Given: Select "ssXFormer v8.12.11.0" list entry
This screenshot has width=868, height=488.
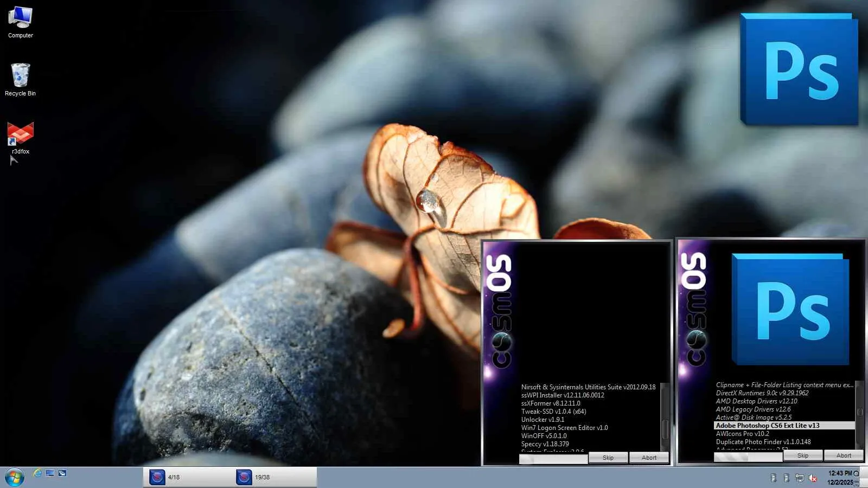Looking at the screenshot, I should click(551, 403).
